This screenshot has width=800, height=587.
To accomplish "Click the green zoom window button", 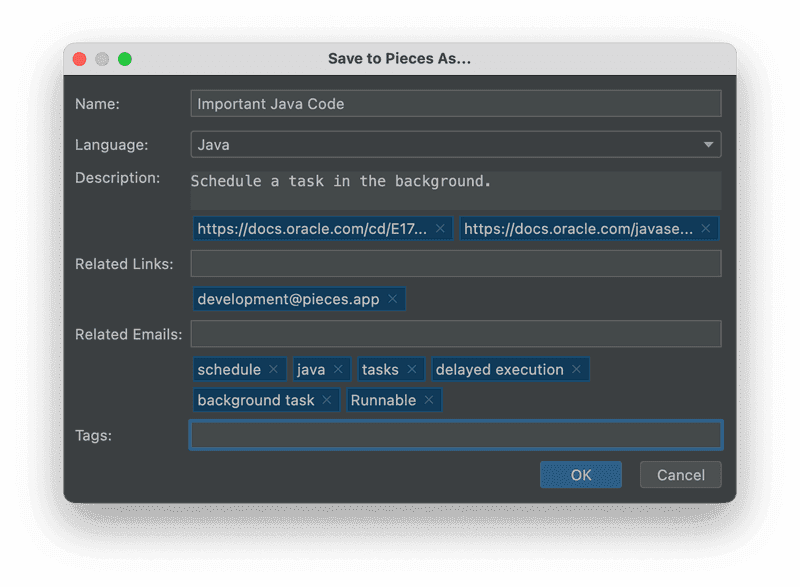I will coord(125,59).
